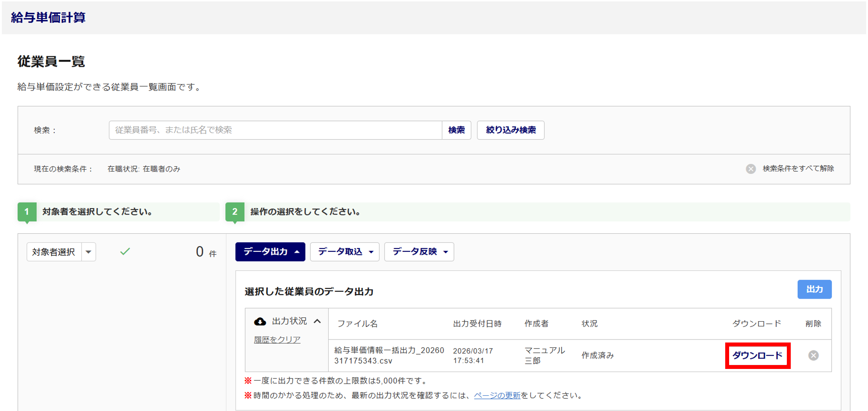The width and height of the screenshot is (868, 411).
Task: Click the green step 2 number badge
Action: pos(235,212)
